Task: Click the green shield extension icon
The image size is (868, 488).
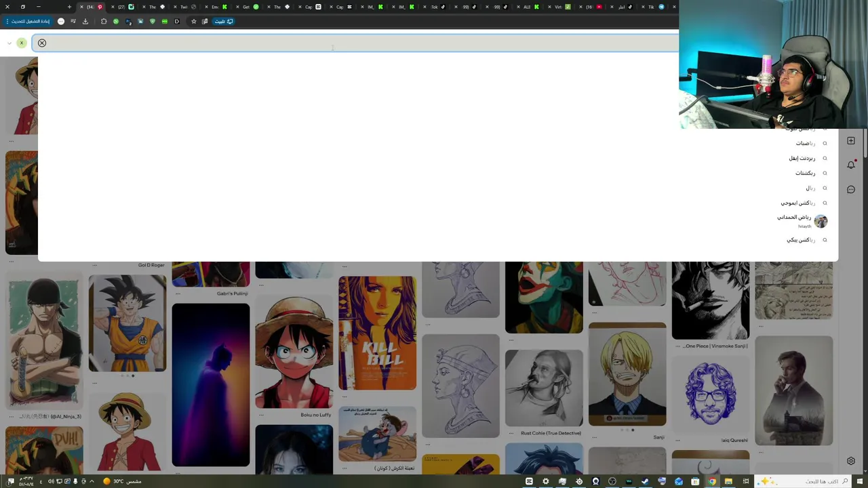Action: [x=152, y=21]
